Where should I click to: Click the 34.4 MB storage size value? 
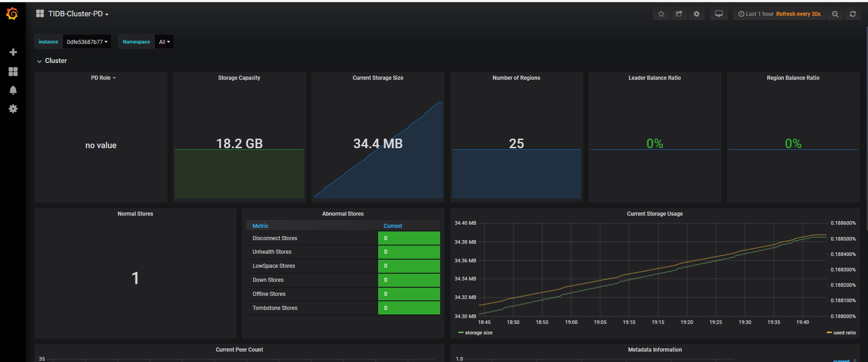(378, 144)
